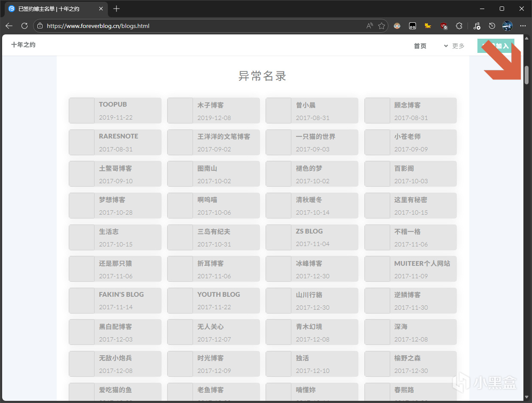Screen dimensions: 532x403
Task: Bookmark this page with the star icon
Action: 381,26
